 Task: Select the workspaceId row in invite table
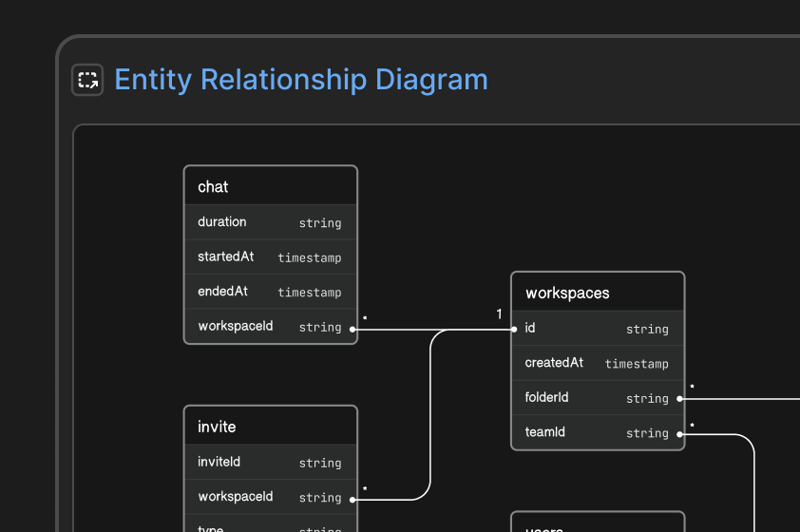coord(271,497)
